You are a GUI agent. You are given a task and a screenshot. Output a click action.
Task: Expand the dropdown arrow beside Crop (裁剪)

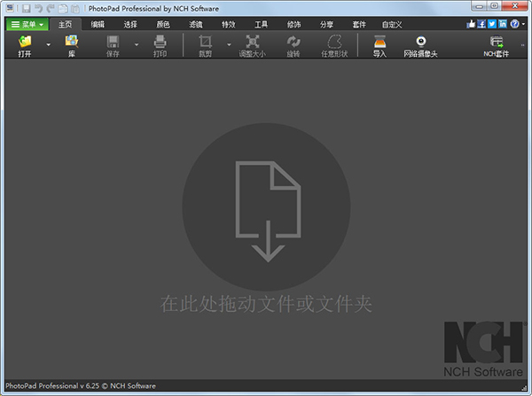point(229,44)
